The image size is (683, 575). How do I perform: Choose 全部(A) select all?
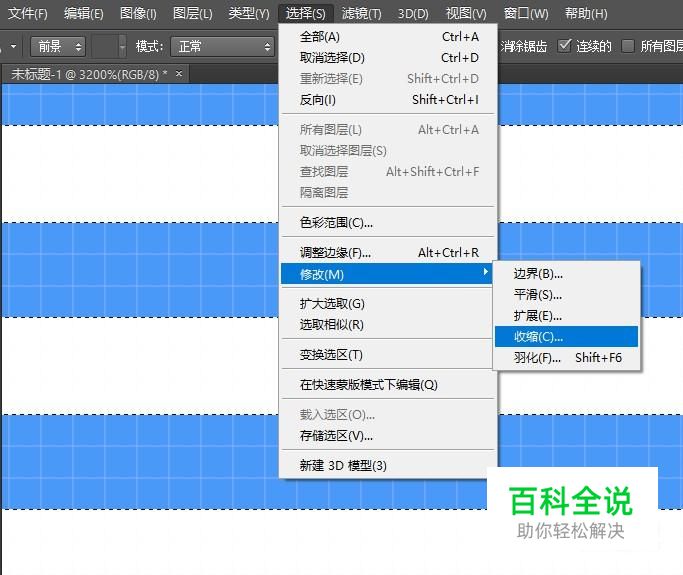pyautogui.click(x=389, y=37)
